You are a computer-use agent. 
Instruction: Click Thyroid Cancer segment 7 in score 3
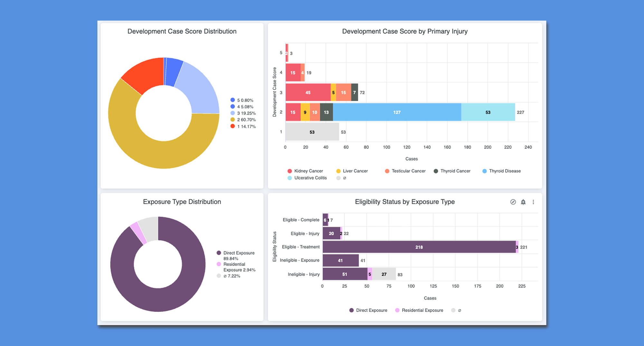click(x=354, y=92)
